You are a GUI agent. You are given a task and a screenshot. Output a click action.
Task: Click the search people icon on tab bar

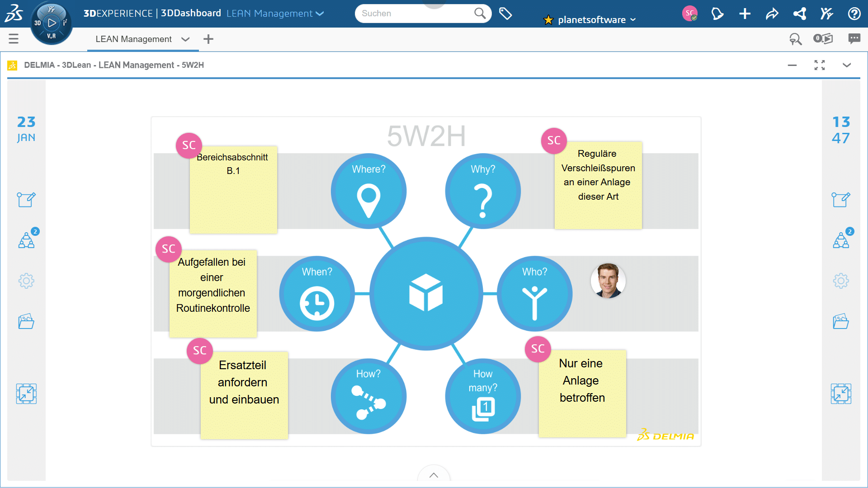pos(795,39)
